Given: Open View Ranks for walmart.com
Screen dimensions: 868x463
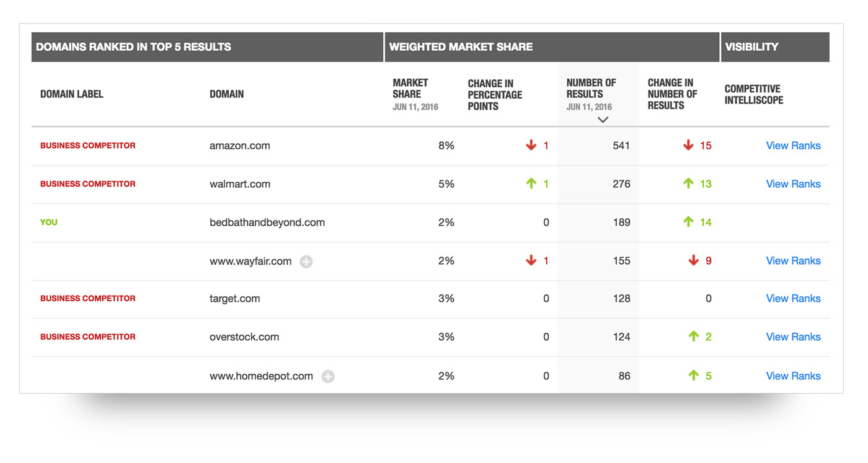Looking at the screenshot, I should [x=793, y=184].
